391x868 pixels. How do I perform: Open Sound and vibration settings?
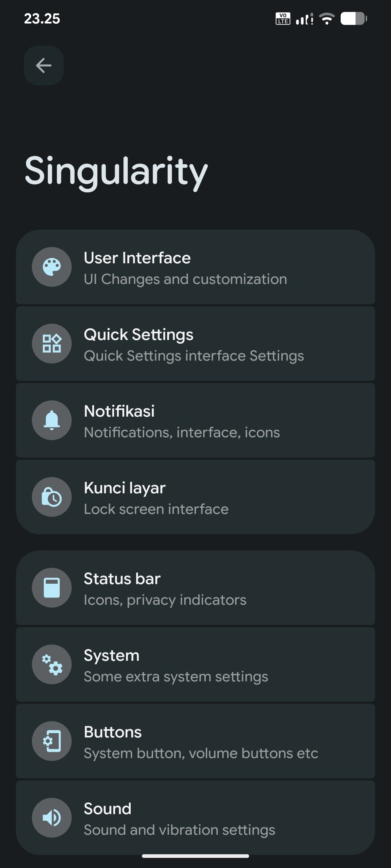[x=195, y=818]
